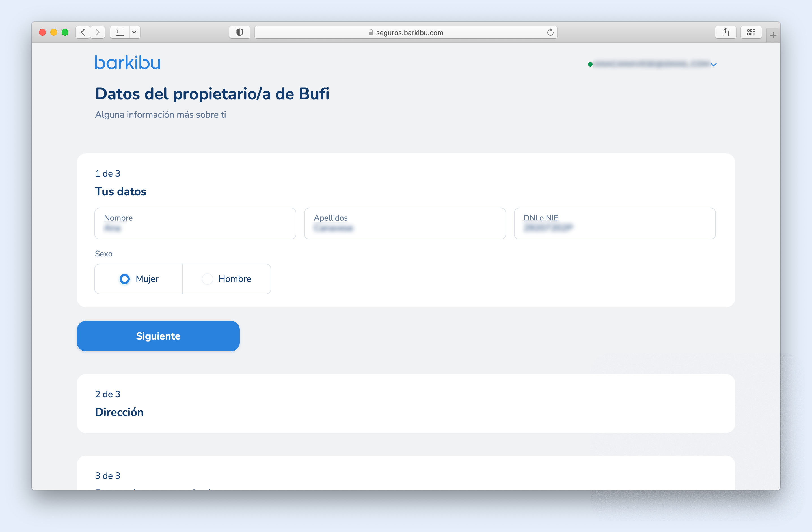Expand the sidebar dropdown arrow
The image size is (812, 532).
tap(134, 33)
